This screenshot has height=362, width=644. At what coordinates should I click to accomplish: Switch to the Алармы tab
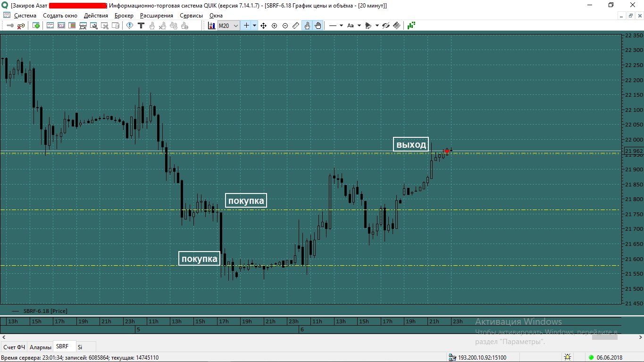[x=40, y=347]
